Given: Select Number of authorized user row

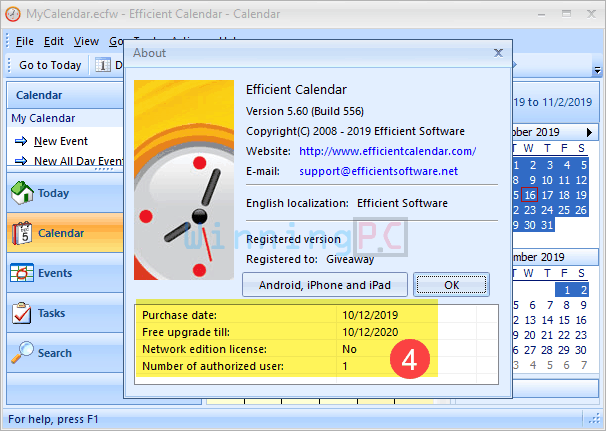Looking at the screenshot, I should click(x=317, y=366).
